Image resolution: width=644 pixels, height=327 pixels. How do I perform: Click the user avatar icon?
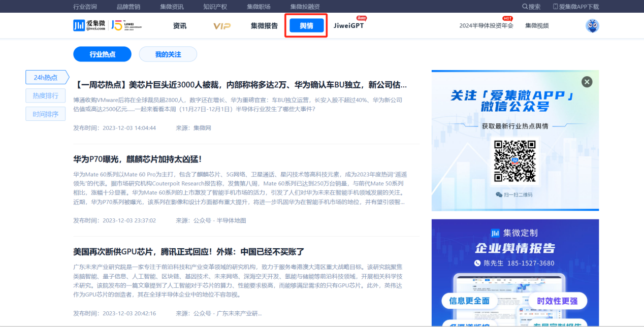(592, 25)
